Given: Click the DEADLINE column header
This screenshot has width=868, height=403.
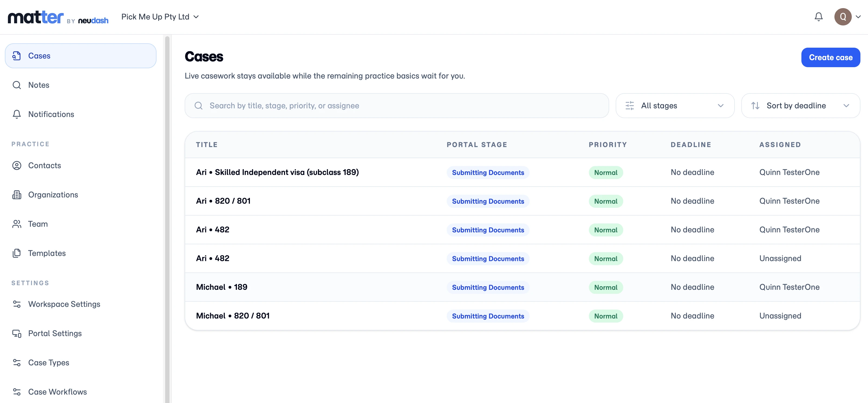Looking at the screenshot, I should tap(691, 145).
